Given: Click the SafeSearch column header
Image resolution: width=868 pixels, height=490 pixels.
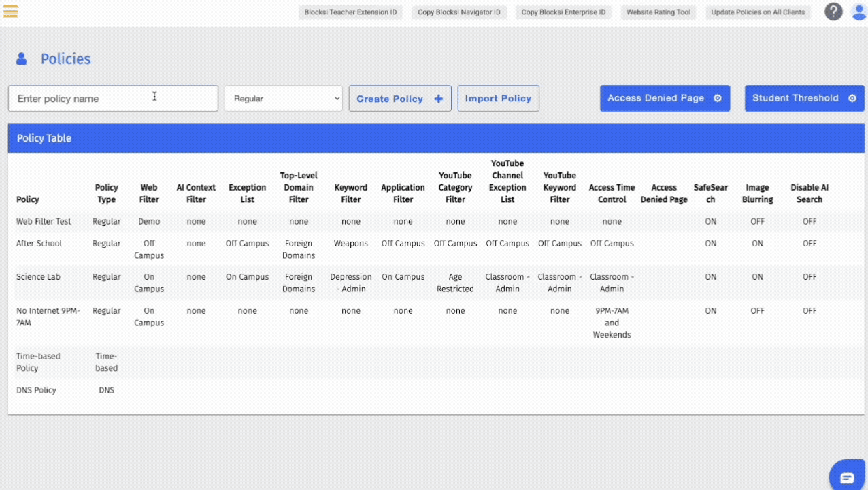Looking at the screenshot, I should (710, 193).
